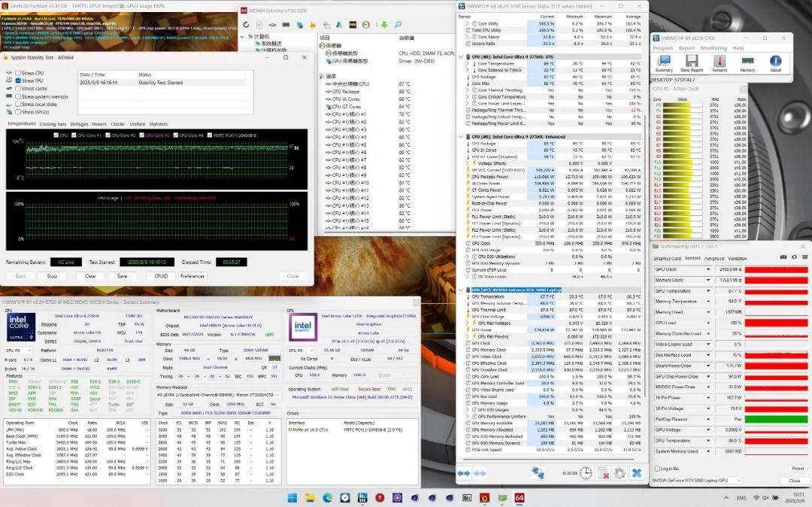Uncheck the Stress FPU checkbox
Viewport: 812px width, 507px height.
click(x=18, y=80)
